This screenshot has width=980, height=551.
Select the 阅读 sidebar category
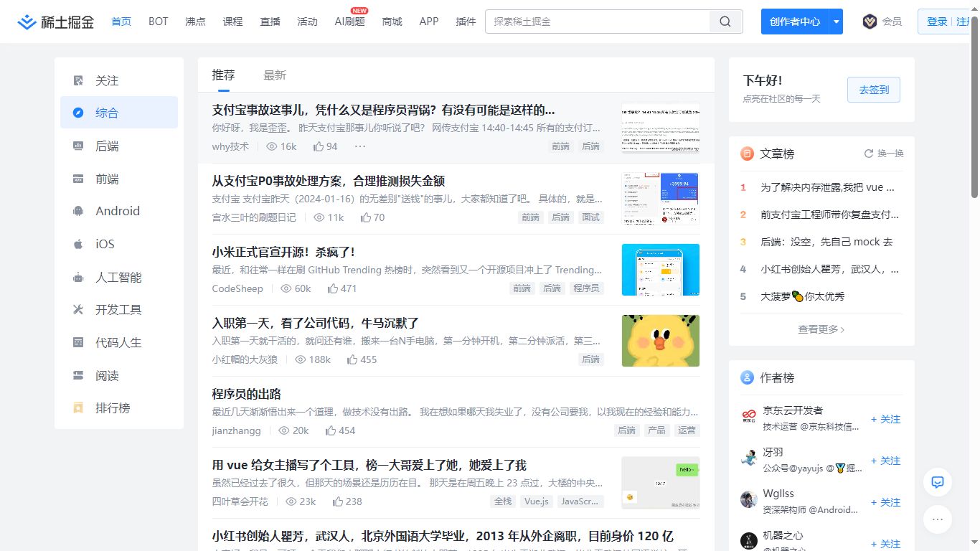click(x=105, y=375)
